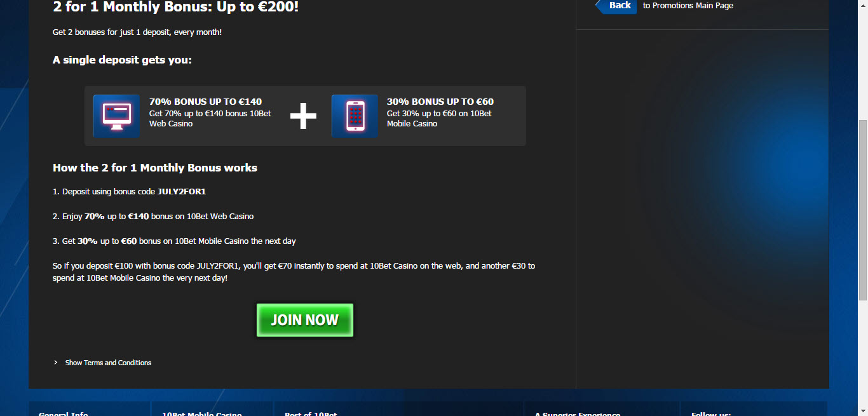Click the vertical scrollbar thumb

coord(863,210)
